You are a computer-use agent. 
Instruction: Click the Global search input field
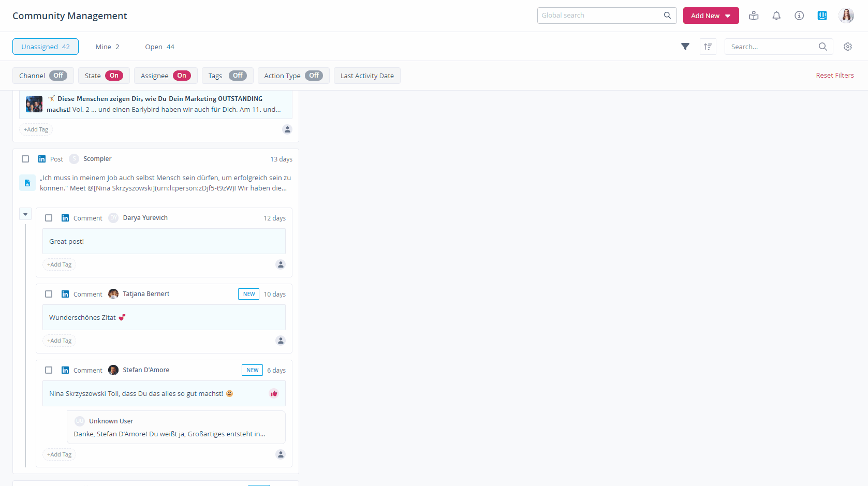[x=600, y=16]
